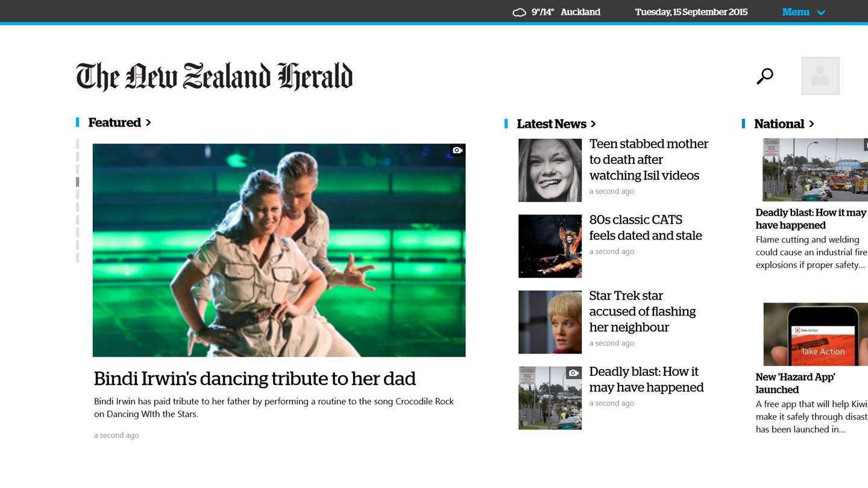Open the Featured section

click(119, 122)
